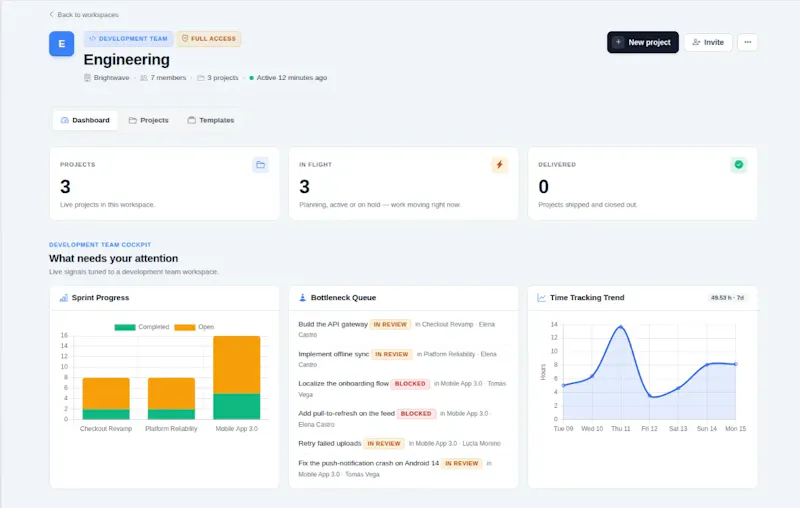Click the Delivered count 0
Image resolution: width=800 pixels, height=508 pixels.
(544, 187)
